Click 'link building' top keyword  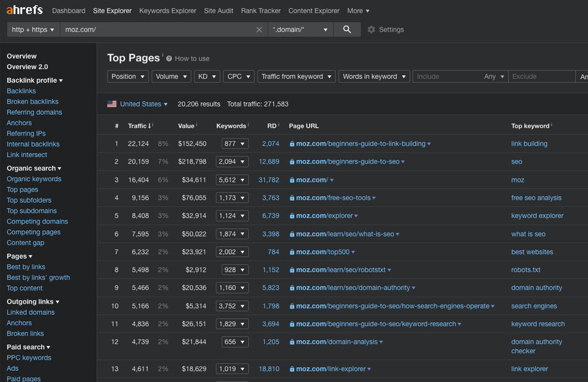pyautogui.click(x=529, y=143)
